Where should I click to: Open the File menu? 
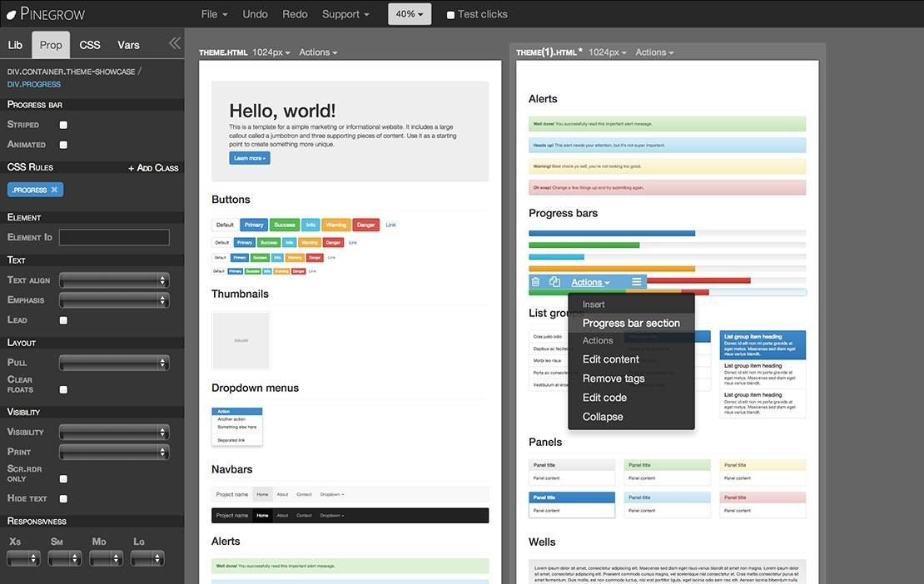pos(214,14)
